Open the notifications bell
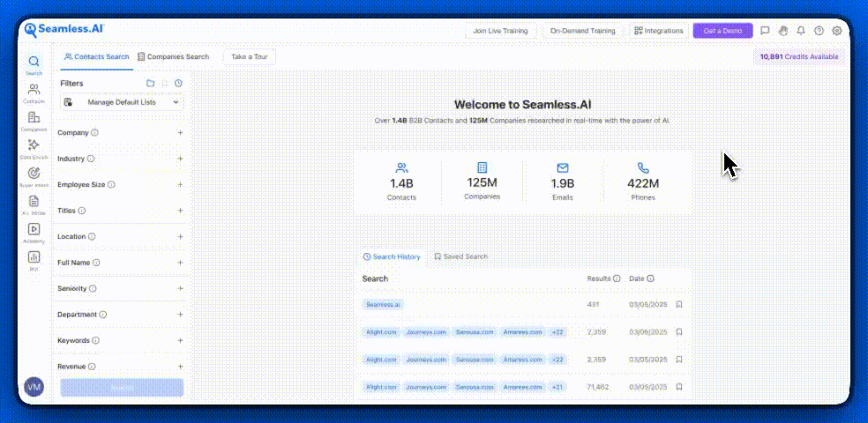This screenshot has height=423, width=868. (801, 31)
